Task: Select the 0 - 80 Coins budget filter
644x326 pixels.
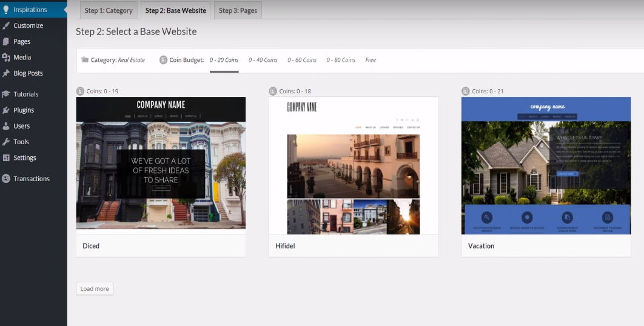Action: [341, 60]
